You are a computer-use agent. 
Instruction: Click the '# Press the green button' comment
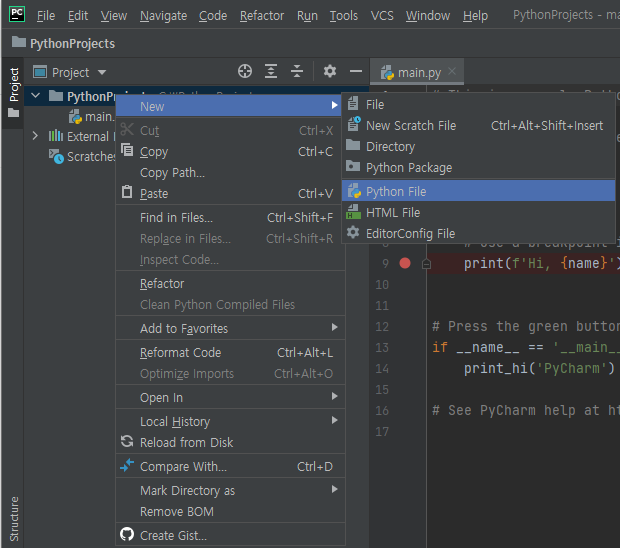(526, 327)
